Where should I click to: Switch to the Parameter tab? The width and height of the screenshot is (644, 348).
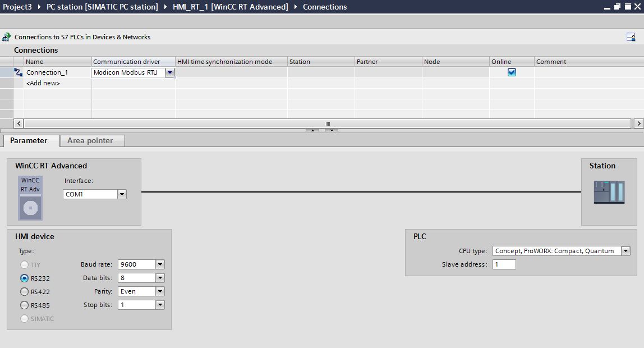31,140
